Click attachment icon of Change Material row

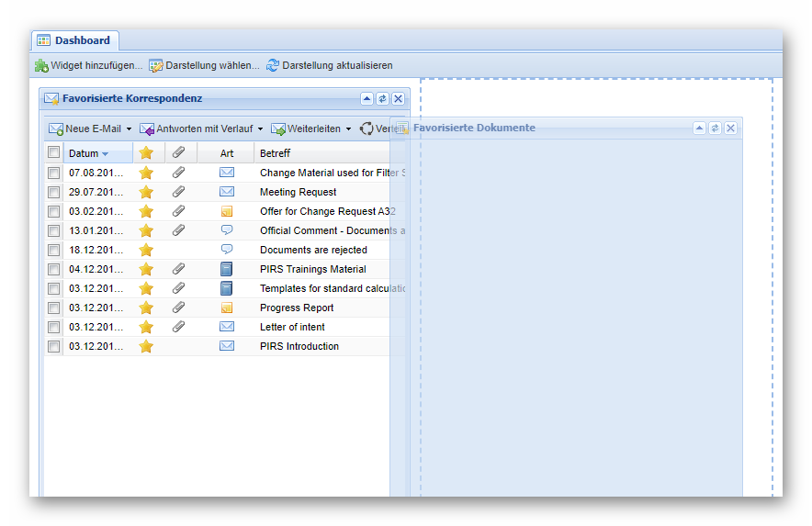(x=179, y=173)
